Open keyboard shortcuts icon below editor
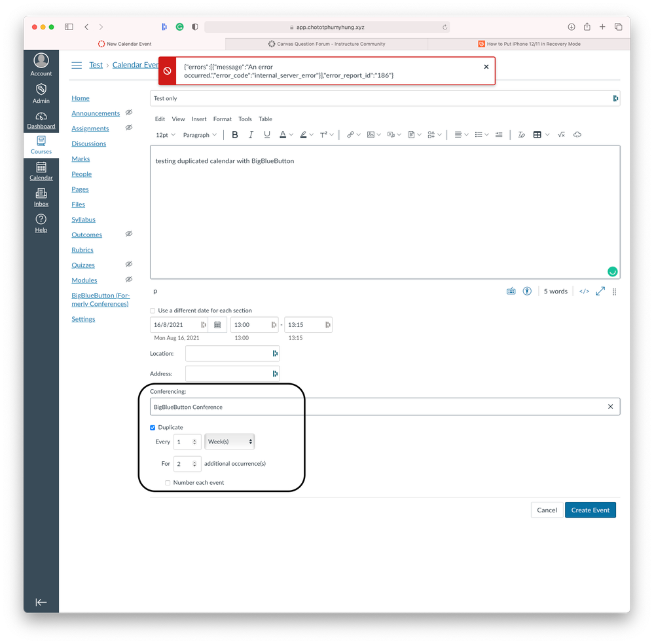 (511, 292)
